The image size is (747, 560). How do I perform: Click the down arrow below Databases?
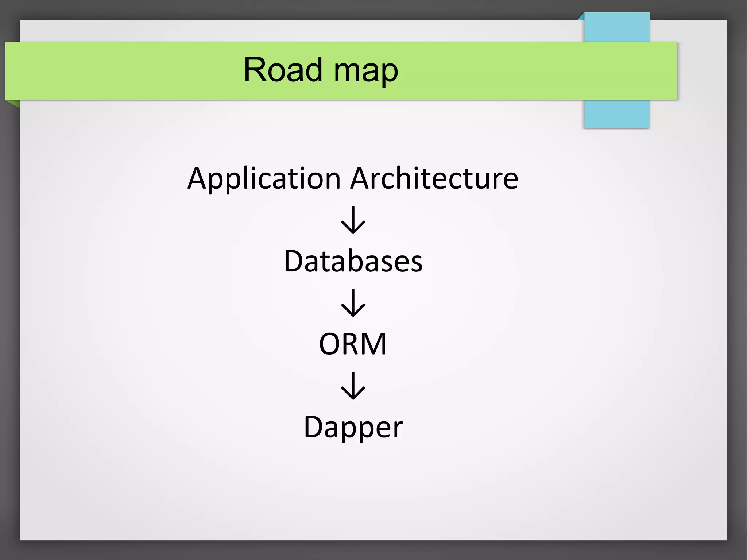coord(353,303)
